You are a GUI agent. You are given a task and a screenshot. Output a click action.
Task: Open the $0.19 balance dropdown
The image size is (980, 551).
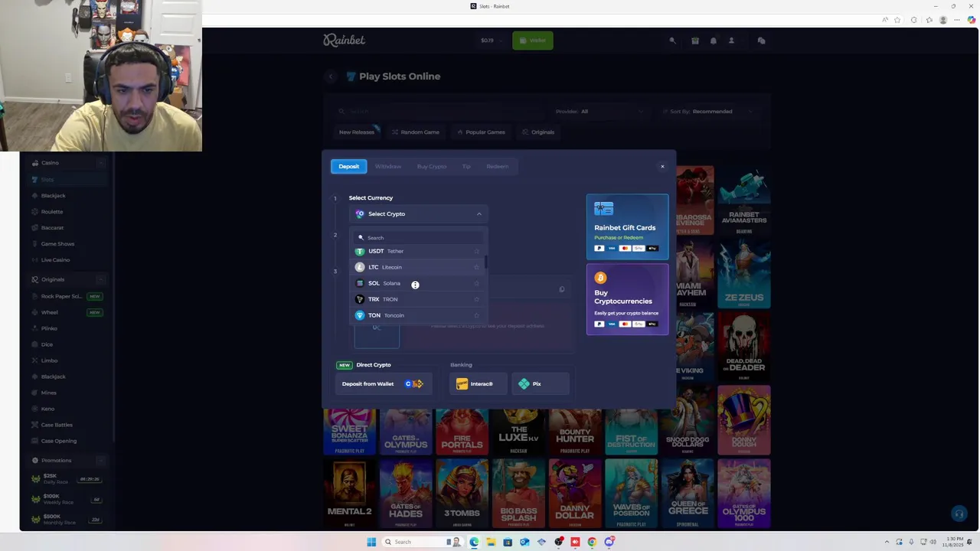click(x=492, y=41)
